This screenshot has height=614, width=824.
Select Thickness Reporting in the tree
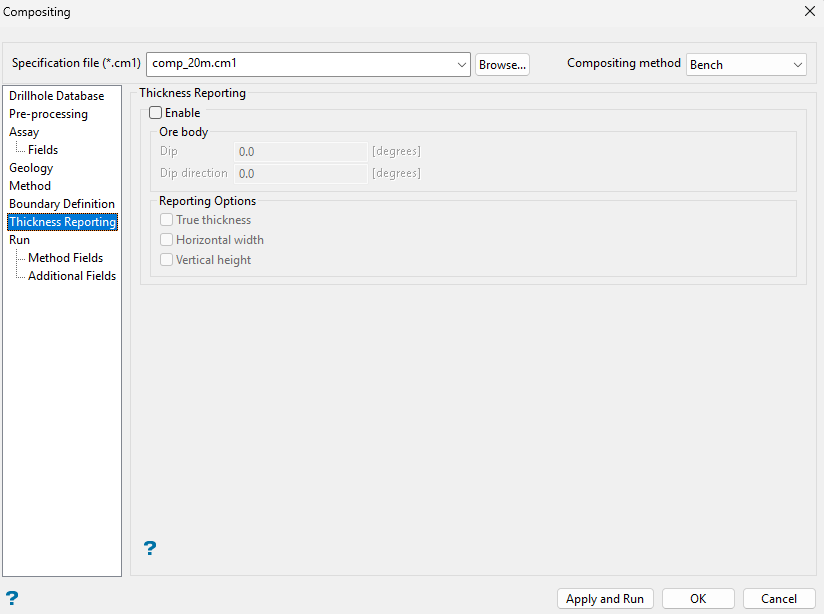tap(63, 222)
